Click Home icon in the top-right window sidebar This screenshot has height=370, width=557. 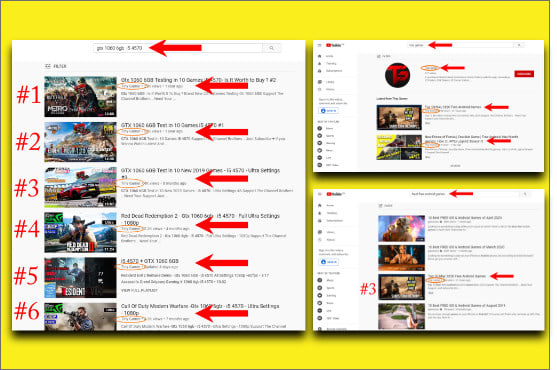pyautogui.click(x=319, y=56)
